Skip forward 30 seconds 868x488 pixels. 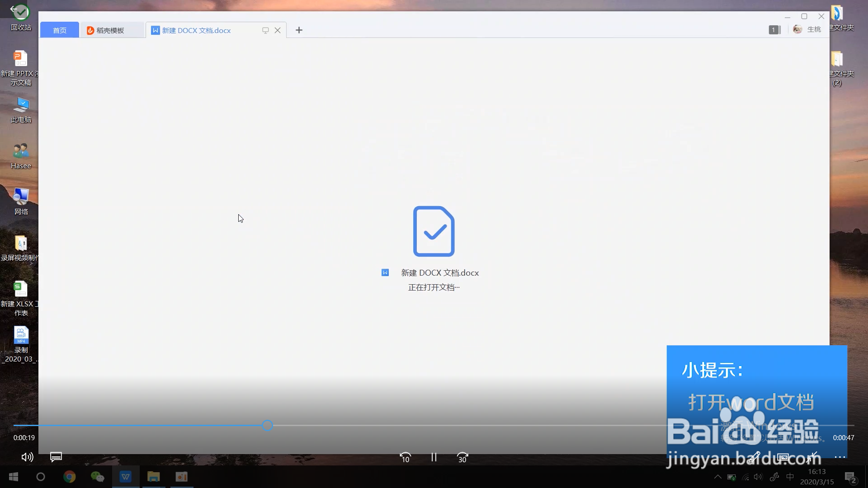pyautogui.click(x=462, y=457)
